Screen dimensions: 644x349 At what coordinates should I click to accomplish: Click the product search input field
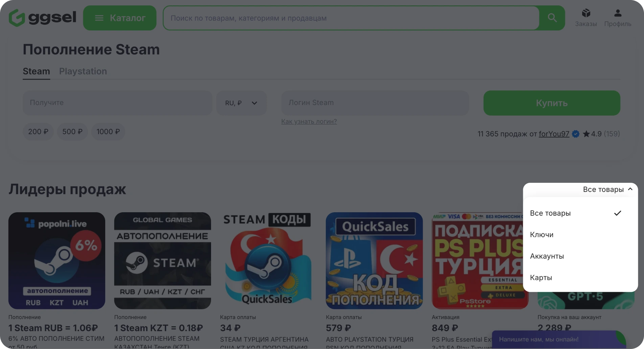coord(351,18)
